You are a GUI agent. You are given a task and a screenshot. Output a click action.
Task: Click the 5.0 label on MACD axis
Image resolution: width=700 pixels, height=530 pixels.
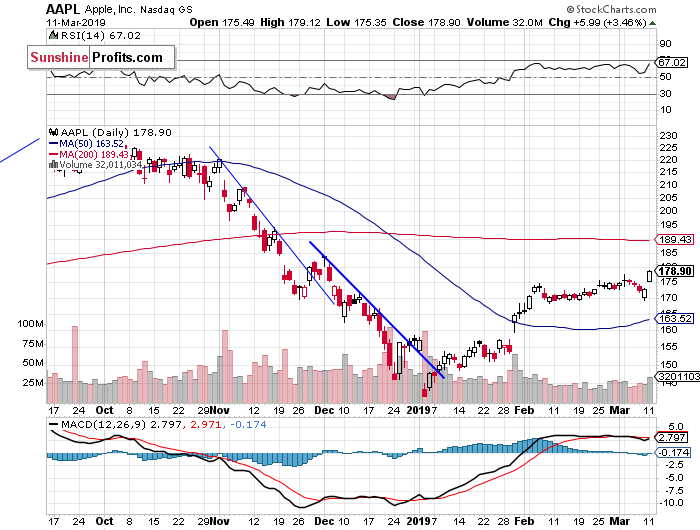676,427
